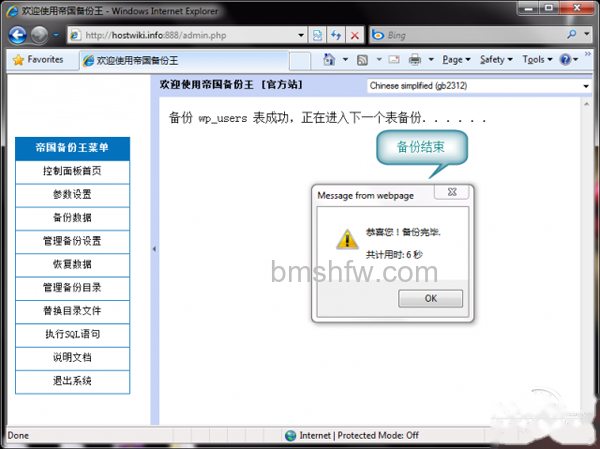Viewport: 600px width, 449px height.
Task: Expand the Home button dropdown arrow
Action: (345, 59)
